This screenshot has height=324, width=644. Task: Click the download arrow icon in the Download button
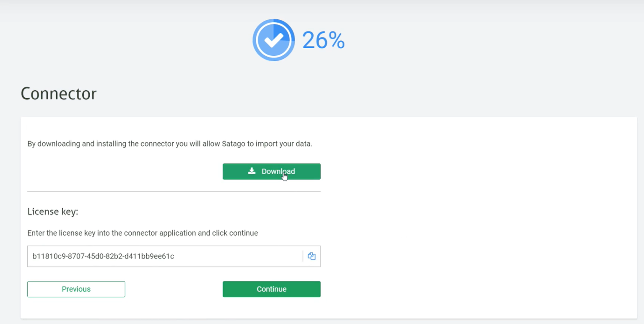click(x=252, y=171)
